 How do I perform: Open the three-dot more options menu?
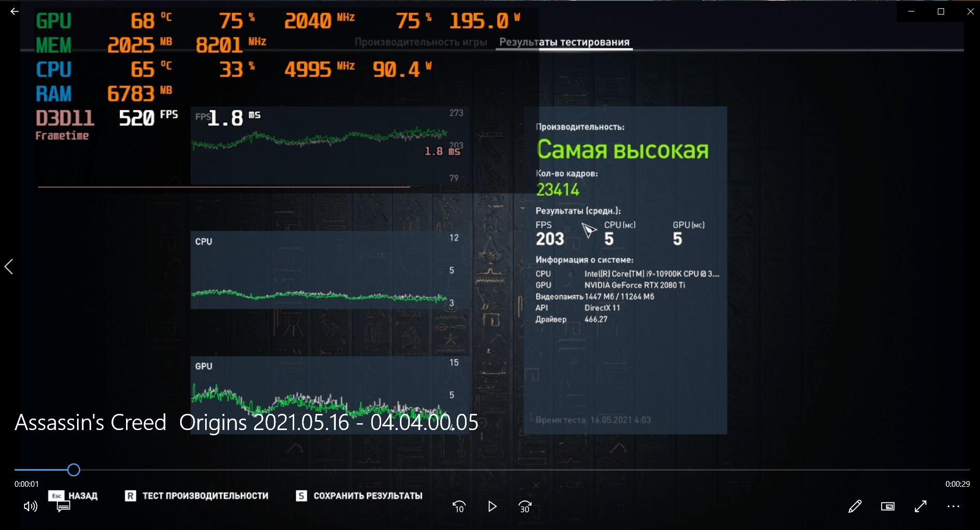pos(953,507)
